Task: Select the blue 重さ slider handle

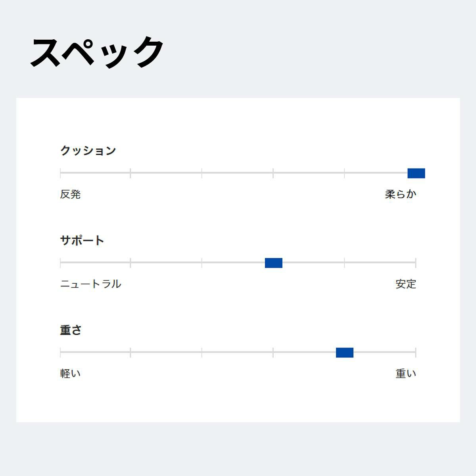Action: point(344,353)
